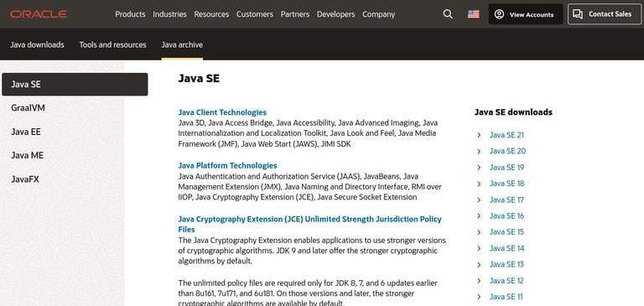This screenshot has height=306, width=644.
Task: Open the Developers menu
Action: (335, 14)
